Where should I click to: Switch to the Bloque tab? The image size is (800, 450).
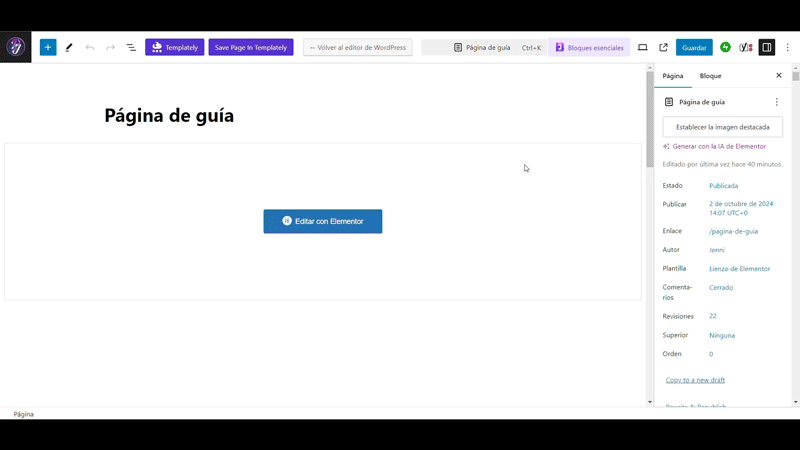(x=710, y=76)
